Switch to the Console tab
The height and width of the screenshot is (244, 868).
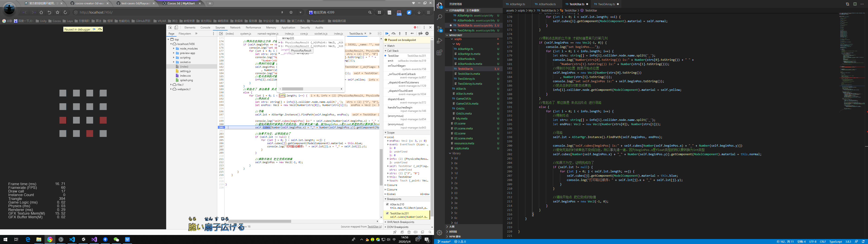tap(205, 28)
